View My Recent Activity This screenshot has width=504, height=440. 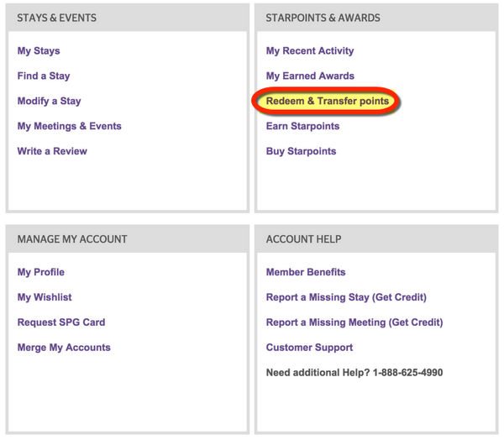310,50
